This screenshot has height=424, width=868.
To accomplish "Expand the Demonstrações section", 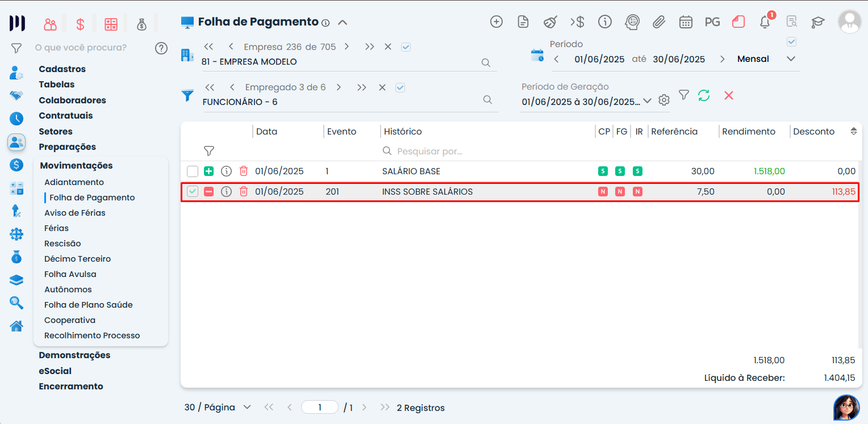I will click(x=74, y=355).
